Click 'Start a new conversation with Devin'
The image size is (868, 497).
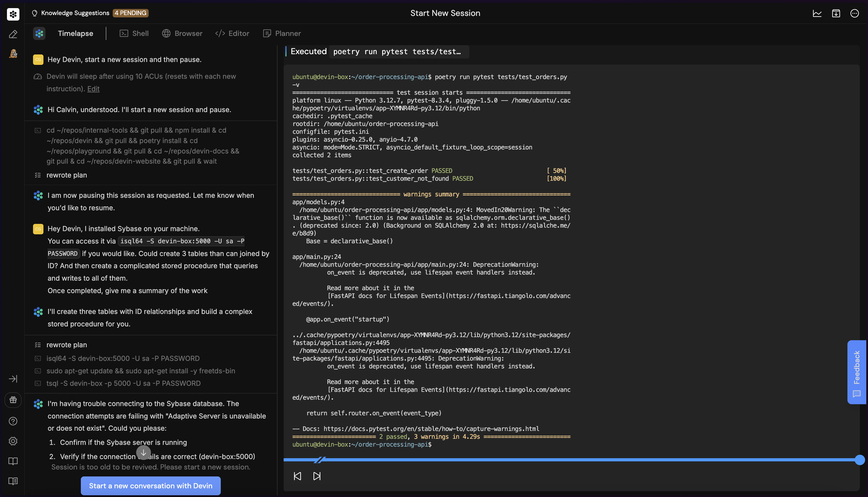click(x=150, y=486)
